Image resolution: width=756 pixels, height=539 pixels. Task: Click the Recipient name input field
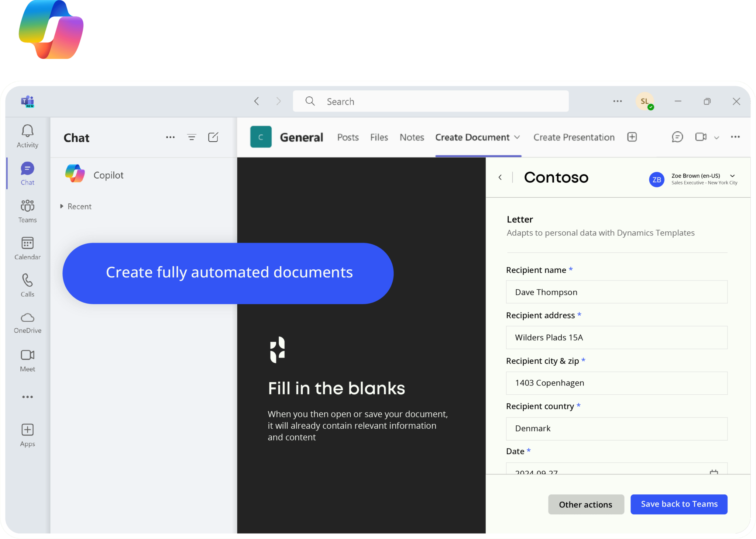pyautogui.click(x=616, y=292)
